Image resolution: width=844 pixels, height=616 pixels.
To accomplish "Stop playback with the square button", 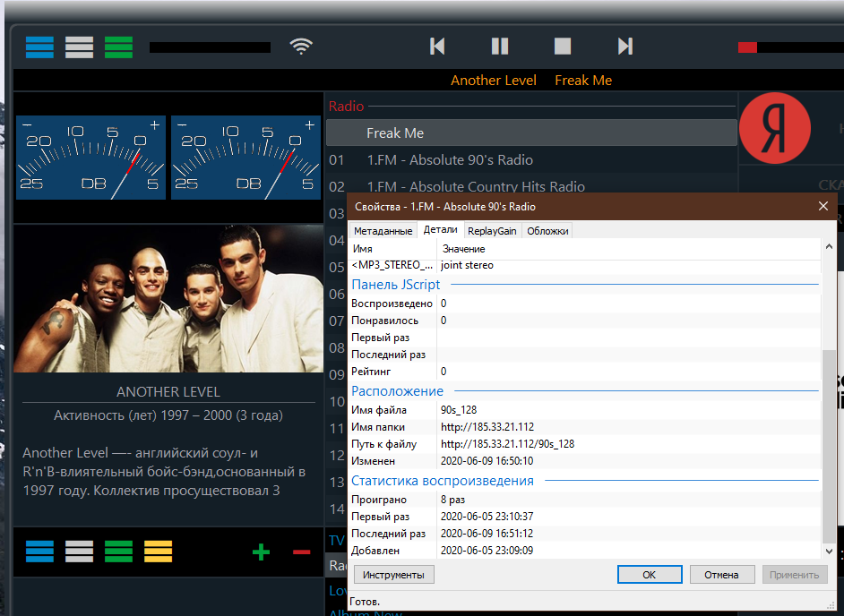I will (563, 46).
